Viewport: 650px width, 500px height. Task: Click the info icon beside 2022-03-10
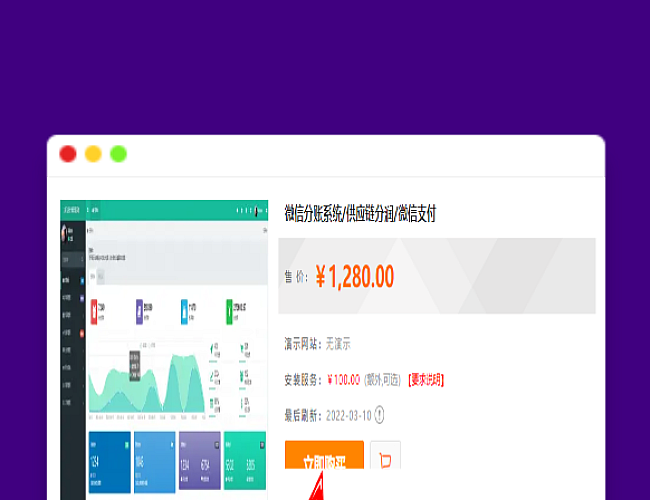(x=379, y=415)
